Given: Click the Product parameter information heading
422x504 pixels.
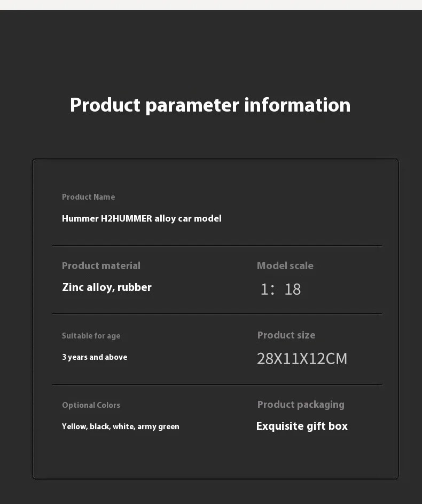Looking at the screenshot, I should click(x=210, y=105).
